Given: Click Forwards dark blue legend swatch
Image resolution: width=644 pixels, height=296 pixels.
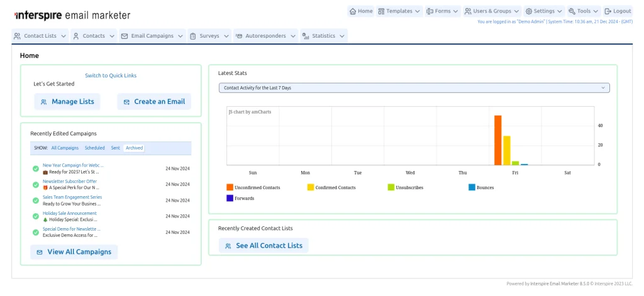Looking at the screenshot, I should pos(230,198).
